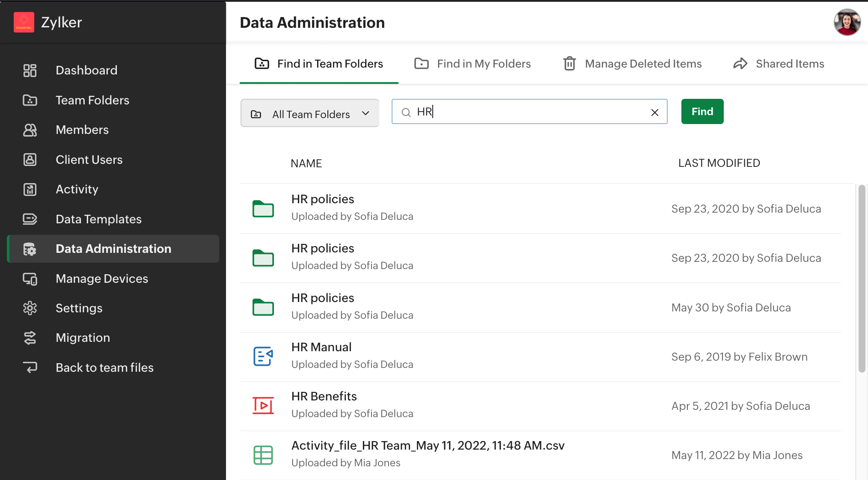868x480 pixels.
Task: Click the Migration arrows icon
Action: (30, 338)
